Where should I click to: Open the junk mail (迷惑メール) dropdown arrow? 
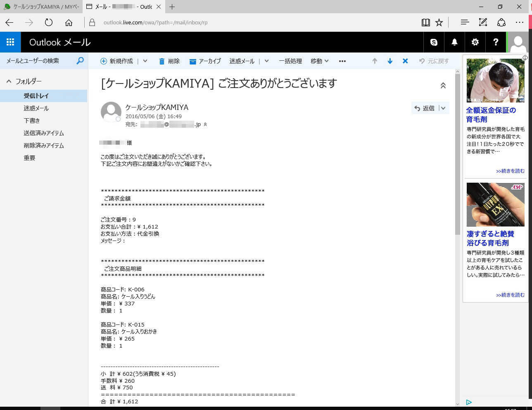point(266,61)
